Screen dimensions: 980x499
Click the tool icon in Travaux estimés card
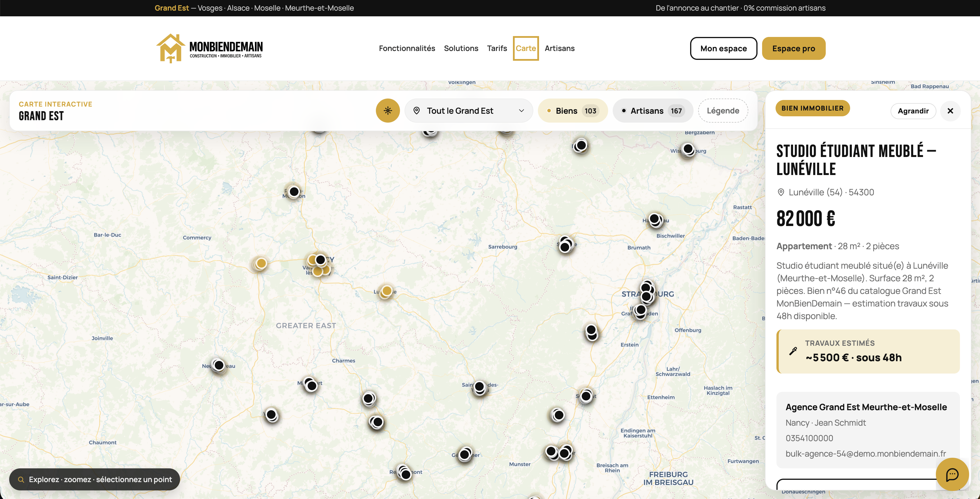(x=793, y=351)
